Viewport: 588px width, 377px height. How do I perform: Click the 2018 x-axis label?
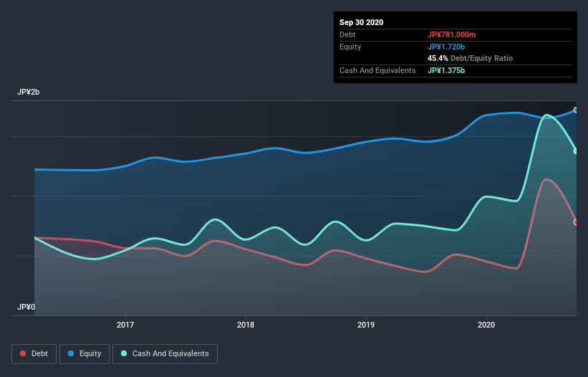246,325
